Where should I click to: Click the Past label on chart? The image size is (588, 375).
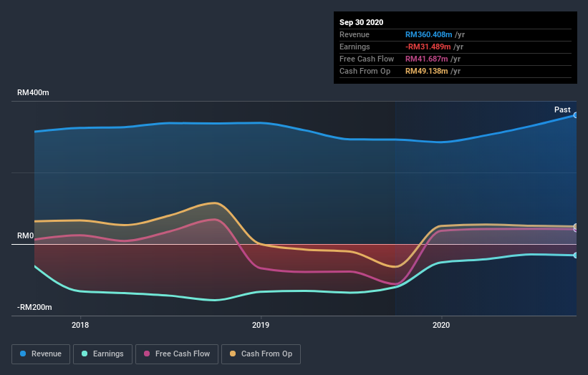pos(562,109)
